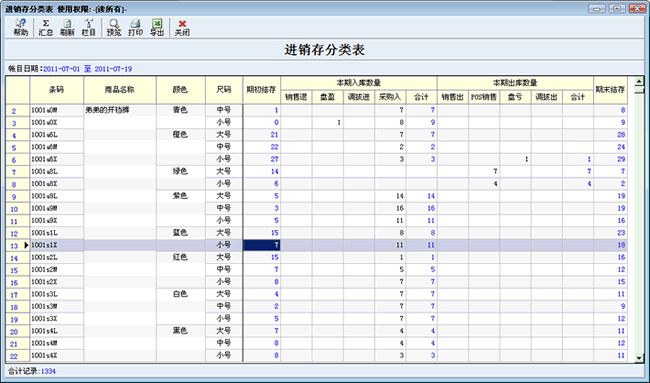The height and width of the screenshot is (383, 650).
Task: Click opening stock 27 in row 6
Action: coord(262,159)
